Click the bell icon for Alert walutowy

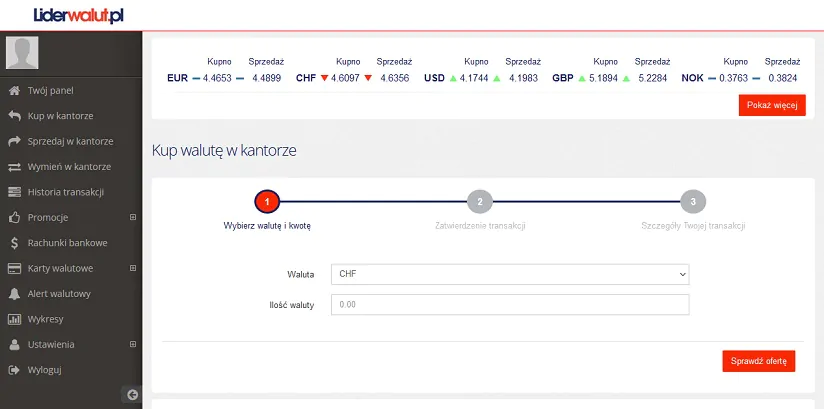point(14,294)
